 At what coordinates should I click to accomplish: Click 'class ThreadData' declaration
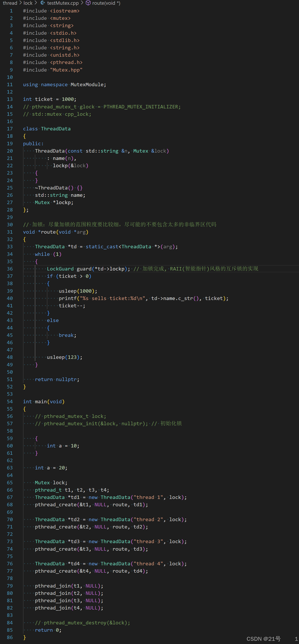47,129
